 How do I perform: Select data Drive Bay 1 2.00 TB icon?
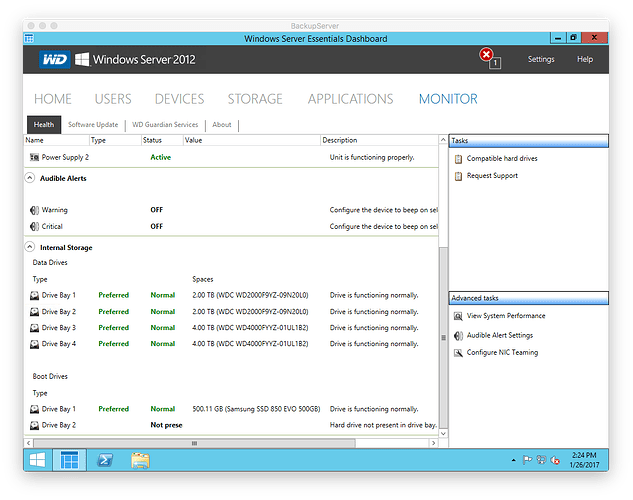pyautogui.click(x=34, y=295)
